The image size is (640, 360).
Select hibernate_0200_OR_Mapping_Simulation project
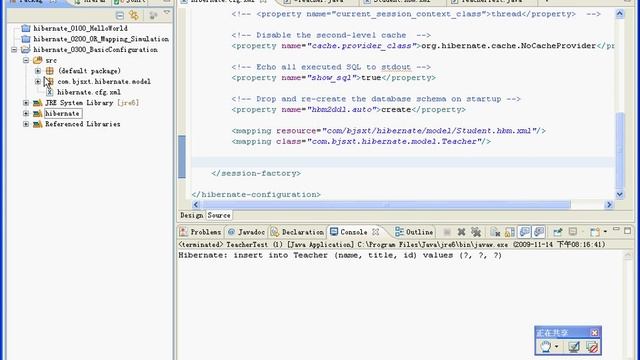pyautogui.click(x=101, y=39)
